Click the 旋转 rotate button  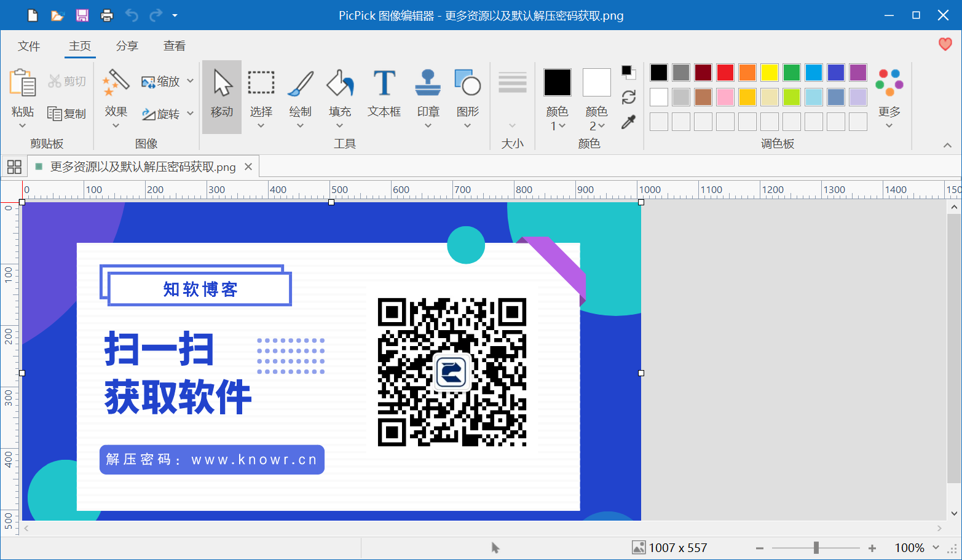tap(160, 114)
